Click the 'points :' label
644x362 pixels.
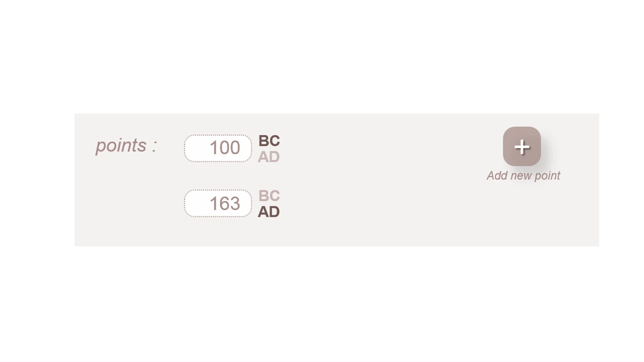click(x=126, y=145)
